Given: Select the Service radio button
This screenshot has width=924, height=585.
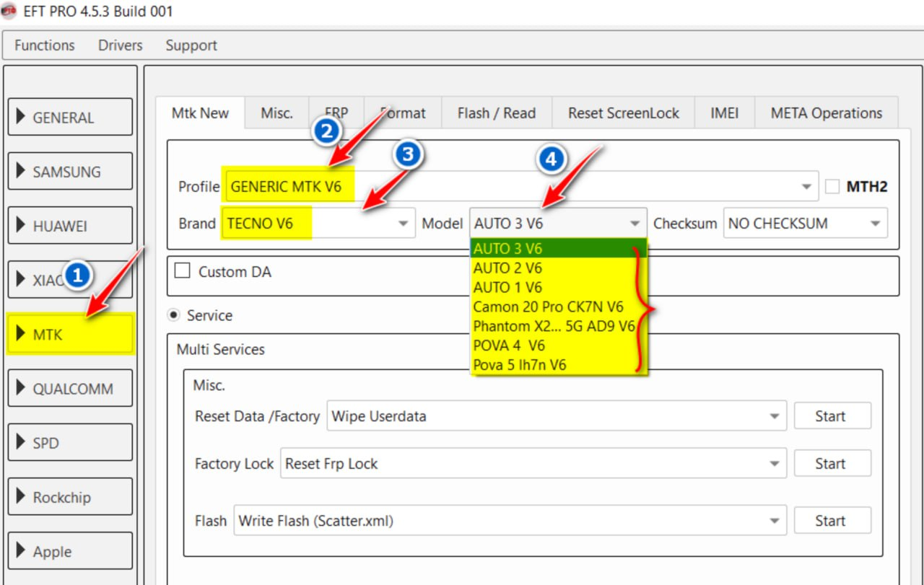Looking at the screenshot, I should point(174,315).
